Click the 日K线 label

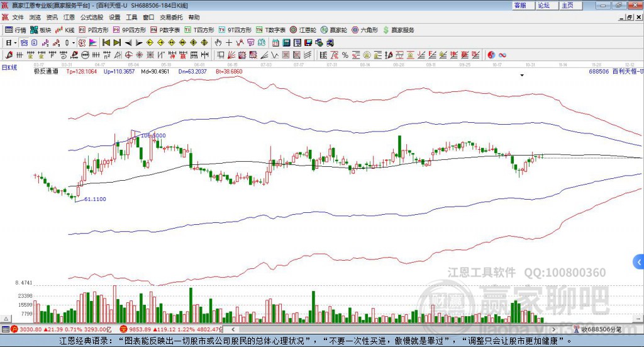pos(9,67)
